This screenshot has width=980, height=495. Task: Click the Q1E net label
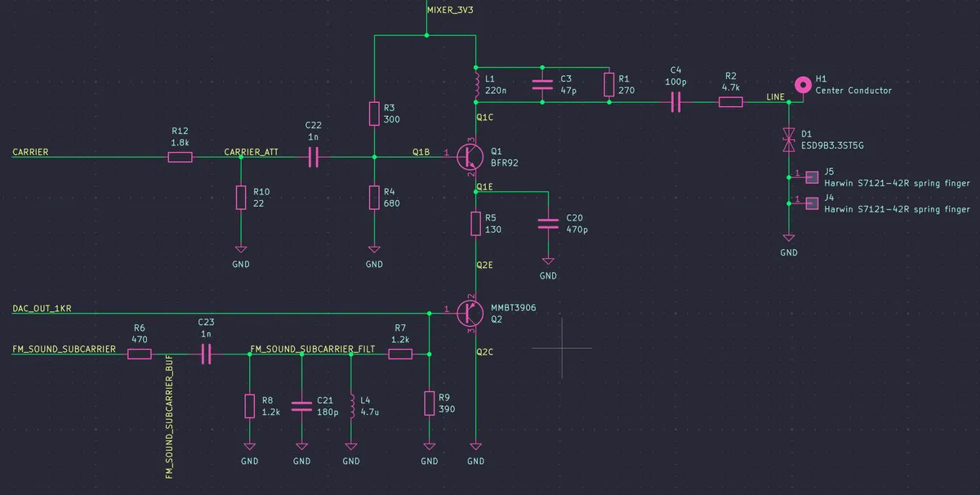point(484,187)
